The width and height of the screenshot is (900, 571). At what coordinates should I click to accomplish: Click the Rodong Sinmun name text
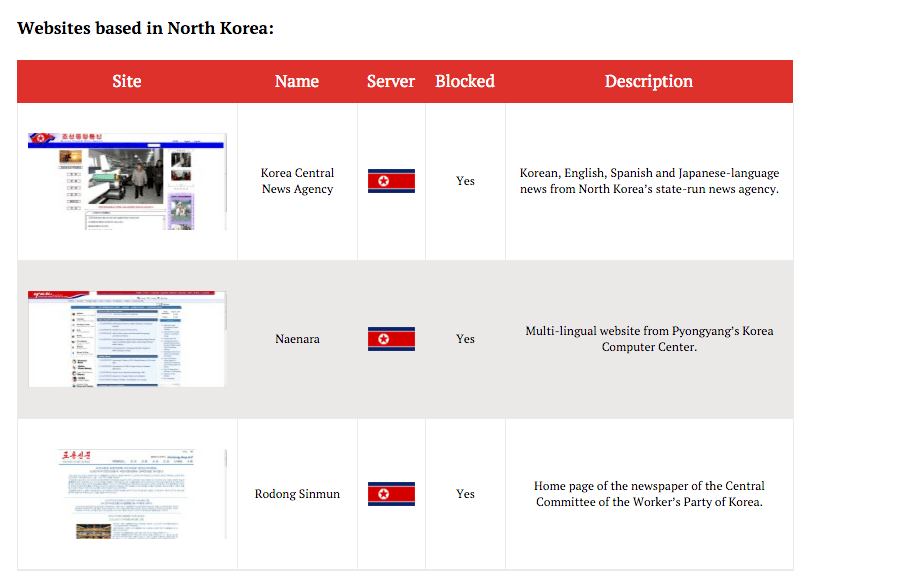tap(297, 494)
